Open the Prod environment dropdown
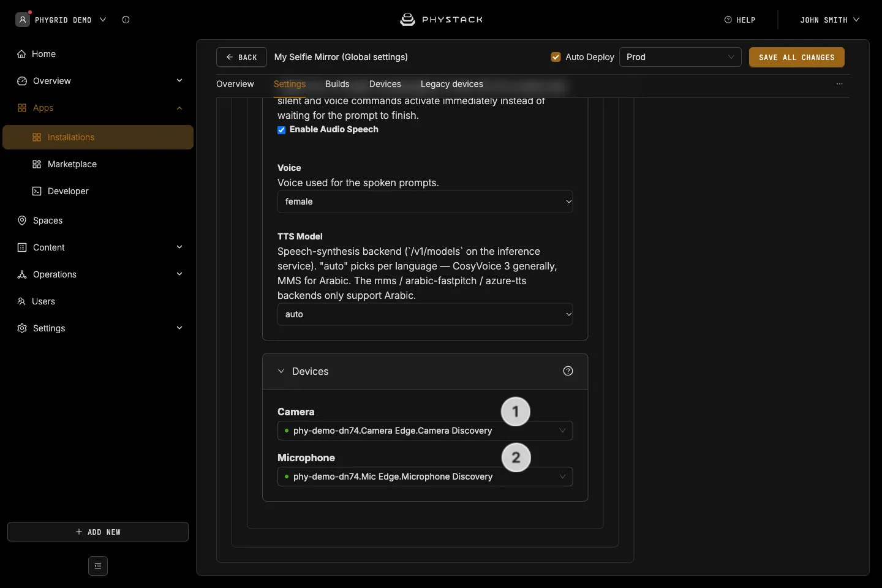Image resolution: width=882 pixels, height=588 pixels. pyautogui.click(x=680, y=57)
